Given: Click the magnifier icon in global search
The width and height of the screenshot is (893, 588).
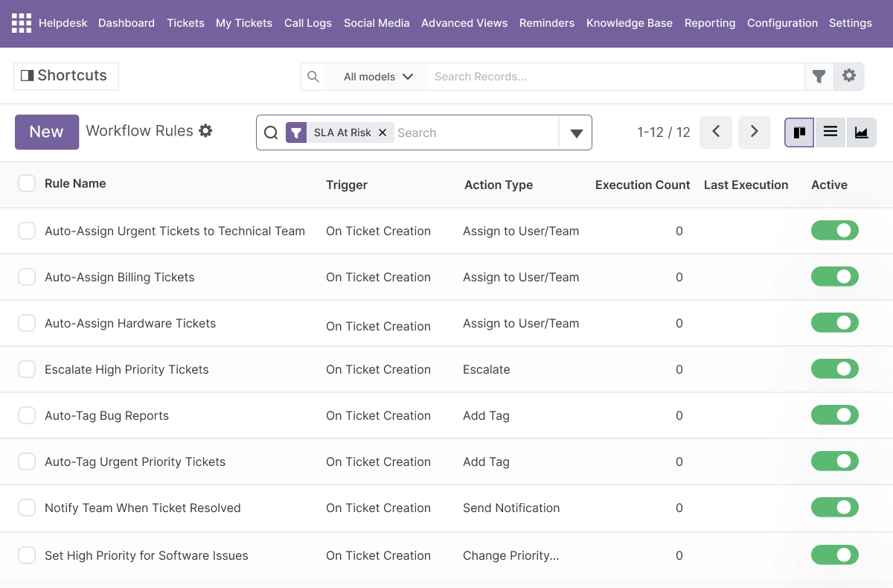Looking at the screenshot, I should pyautogui.click(x=313, y=77).
